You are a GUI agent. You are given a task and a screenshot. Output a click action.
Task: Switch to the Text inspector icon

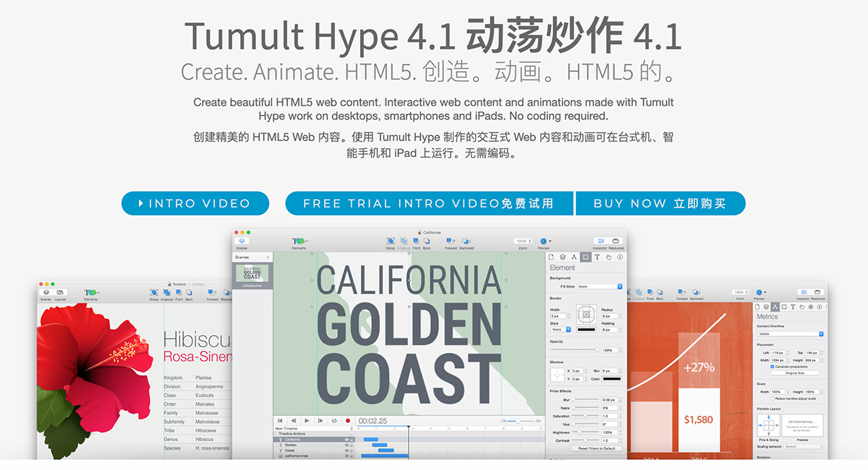[x=597, y=257]
